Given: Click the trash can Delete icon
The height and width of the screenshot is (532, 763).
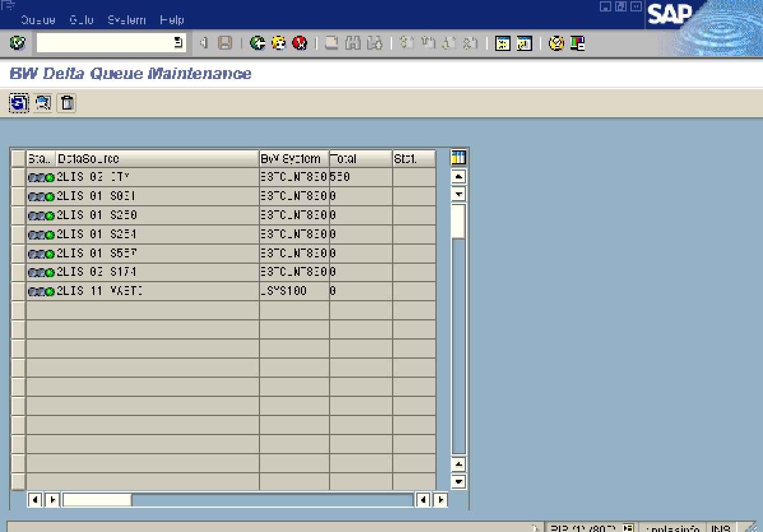Looking at the screenshot, I should click(x=67, y=103).
